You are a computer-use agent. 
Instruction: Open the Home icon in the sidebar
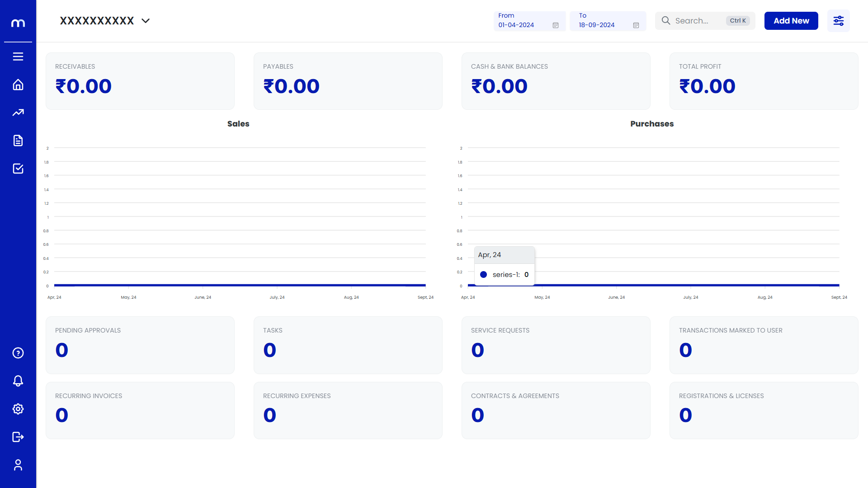pos(18,84)
